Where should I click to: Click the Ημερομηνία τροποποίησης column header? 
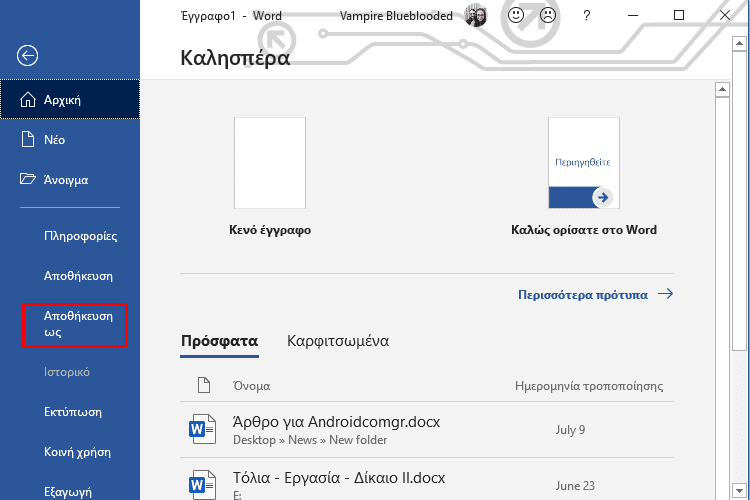pyautogui.click(x=589, y=386)
